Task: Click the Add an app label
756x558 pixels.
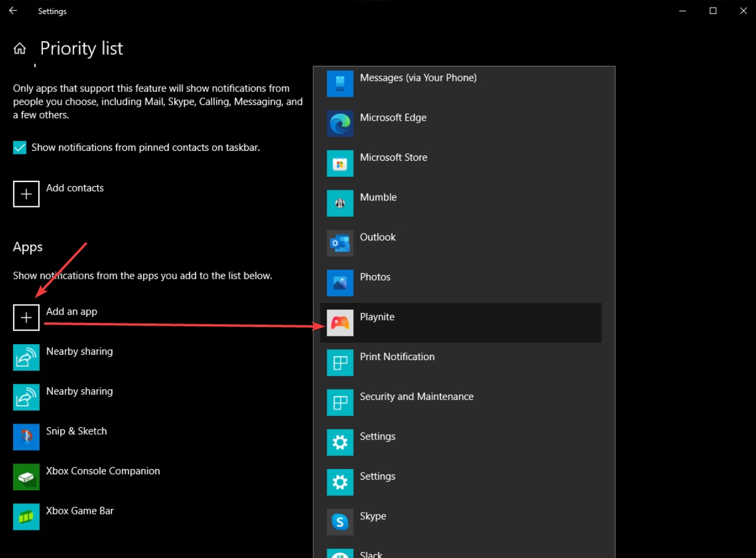Action: coord(72,312)
